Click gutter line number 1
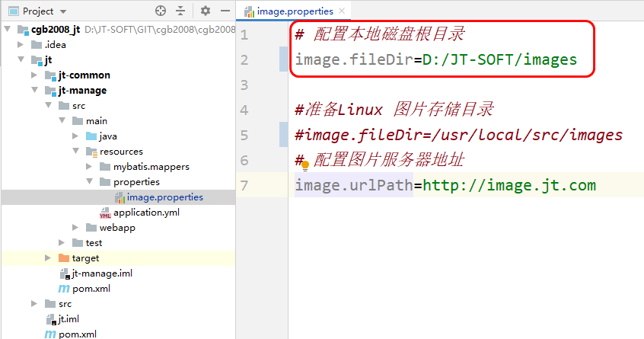The image size is (644, 339). (x=244, y=35)
